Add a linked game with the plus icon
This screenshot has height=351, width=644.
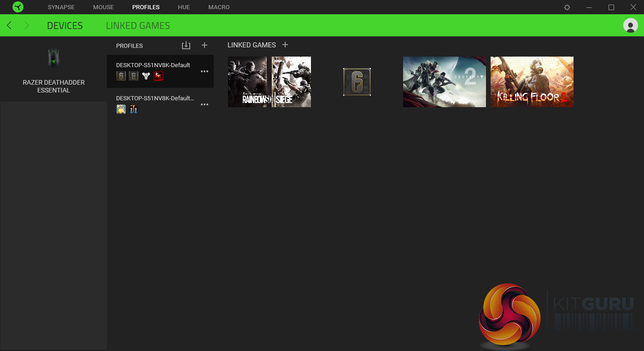(285, 45)
